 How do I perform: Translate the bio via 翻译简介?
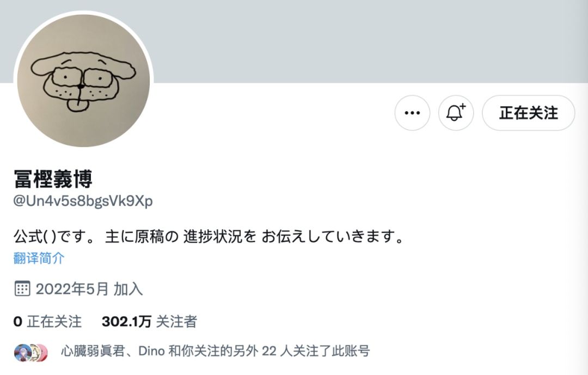[x=39, y=258]
